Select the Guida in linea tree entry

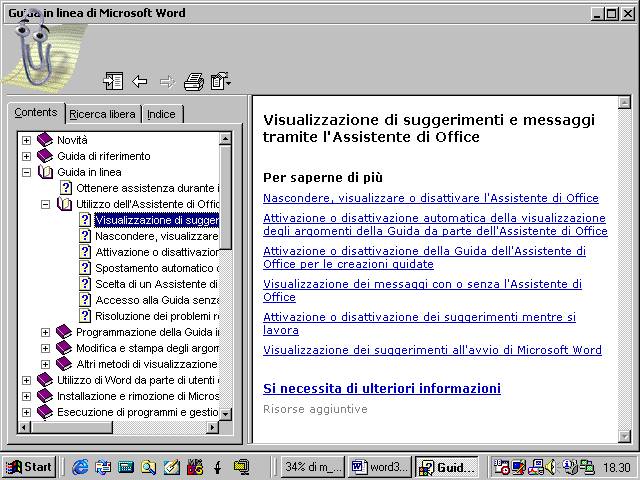coord(89,172)
